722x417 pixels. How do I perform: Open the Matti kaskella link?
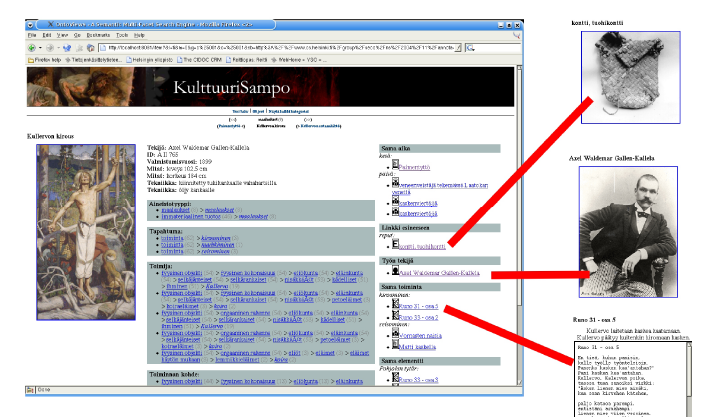[417, 347]
